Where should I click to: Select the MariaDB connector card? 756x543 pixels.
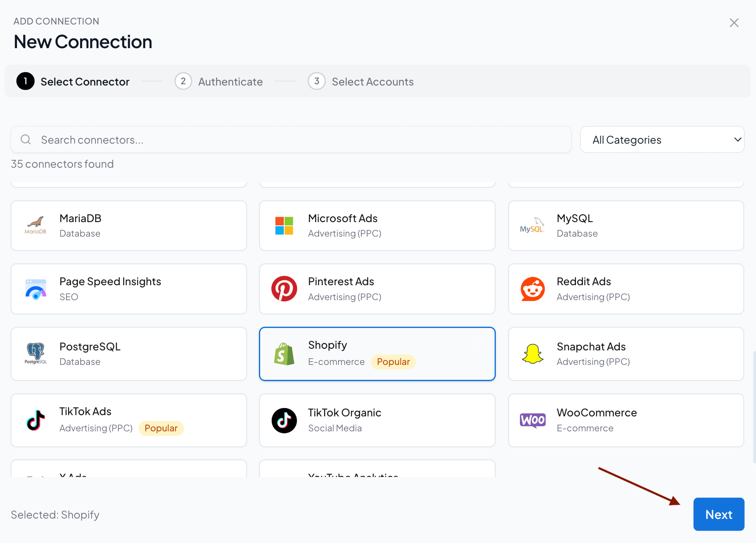tap(129, 225)
